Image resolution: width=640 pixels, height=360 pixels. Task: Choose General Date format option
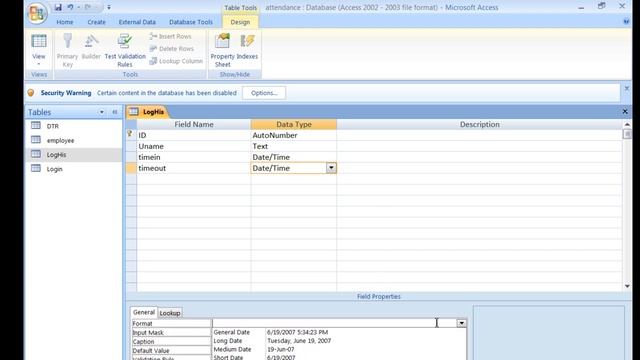click(339, 332)
